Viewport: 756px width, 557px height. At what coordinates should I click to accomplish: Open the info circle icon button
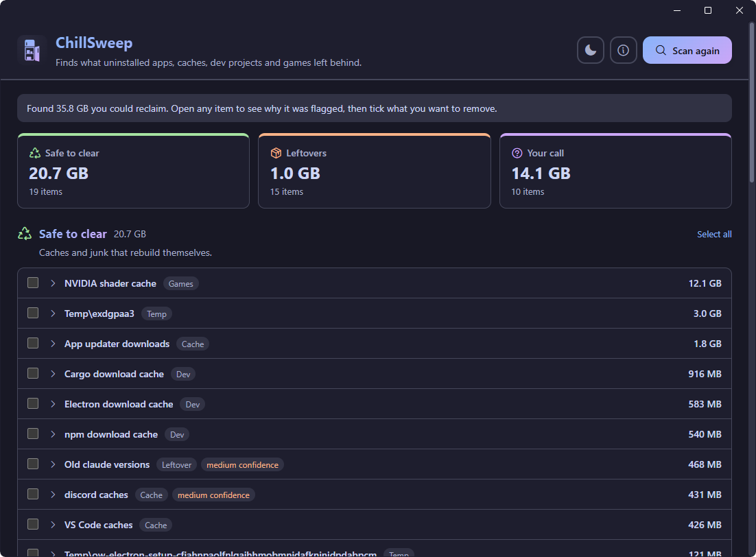click(x=624, y=50)
